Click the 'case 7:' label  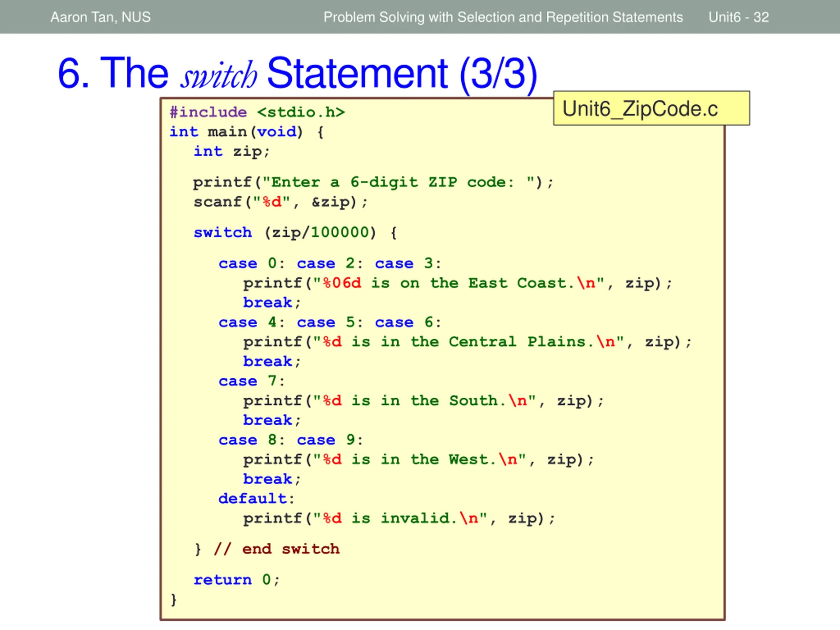pyautogui.click(x=252, y=381)
